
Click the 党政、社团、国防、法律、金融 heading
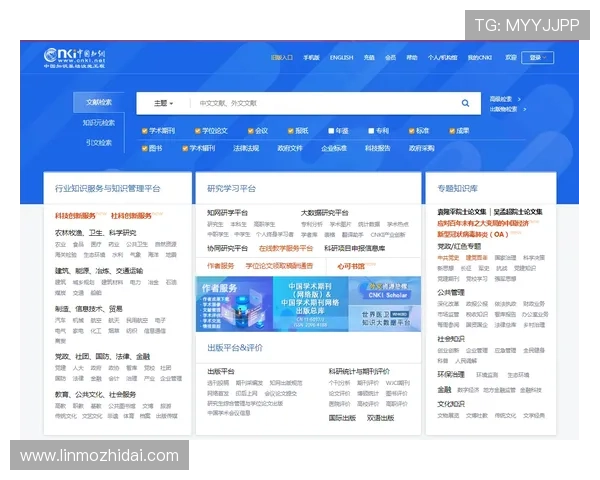click(x=102, y=357)
